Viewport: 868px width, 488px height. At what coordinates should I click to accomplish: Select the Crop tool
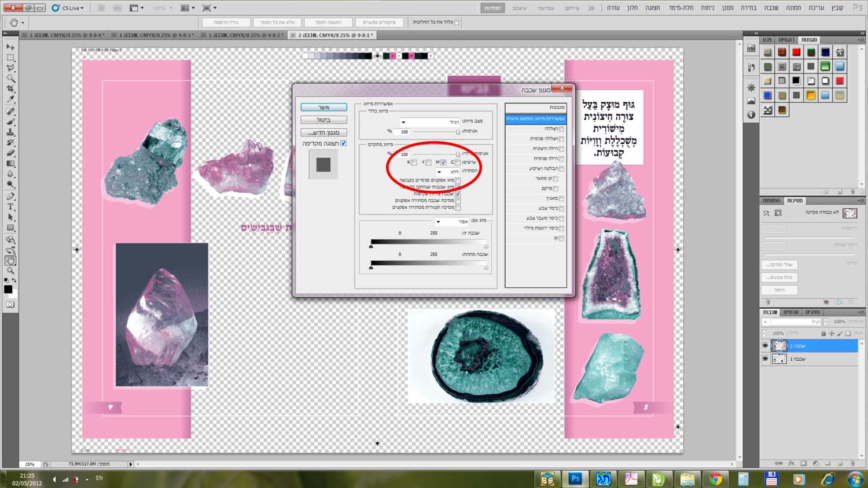point(10,89)
